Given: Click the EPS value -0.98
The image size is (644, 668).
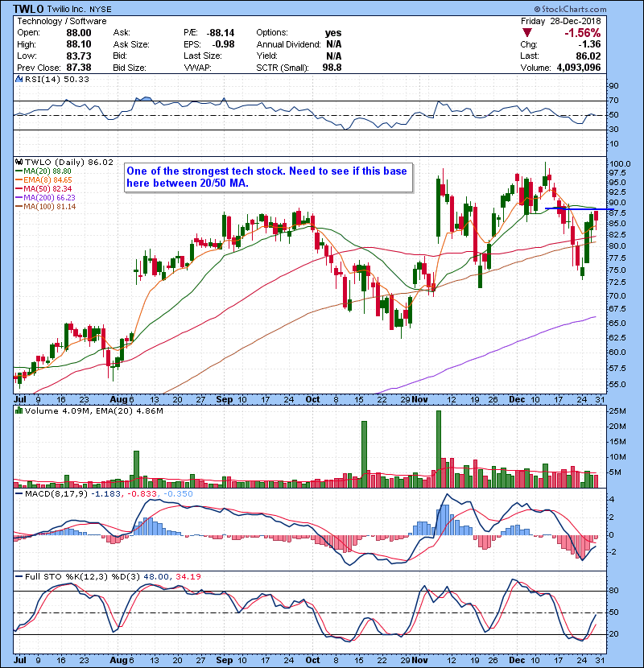Looking at the screenshot, I should click(x=223, y=44).
